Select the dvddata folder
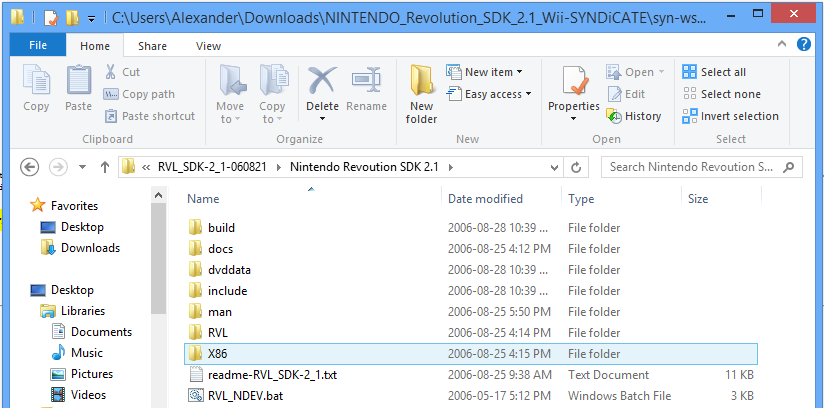This screenshot has width=824, height=409. click(x=471, y=270)
